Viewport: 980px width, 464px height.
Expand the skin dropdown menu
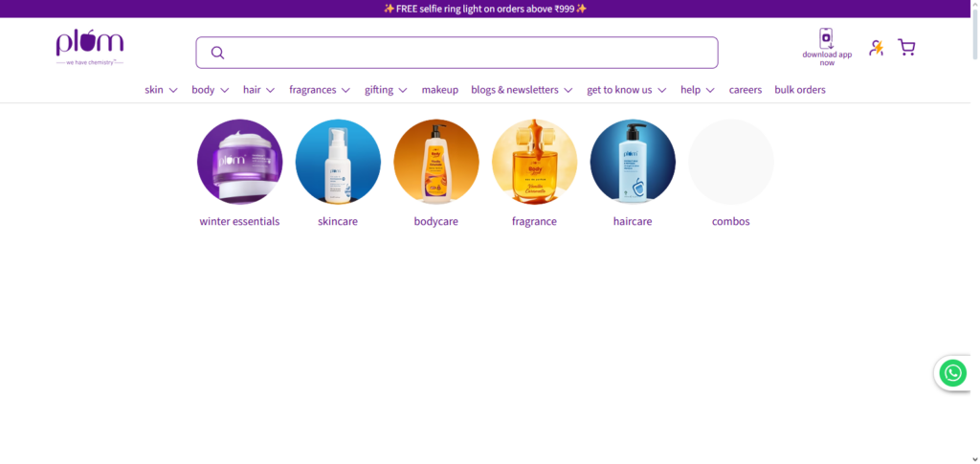pyautogui.click(x=161, y=90)
